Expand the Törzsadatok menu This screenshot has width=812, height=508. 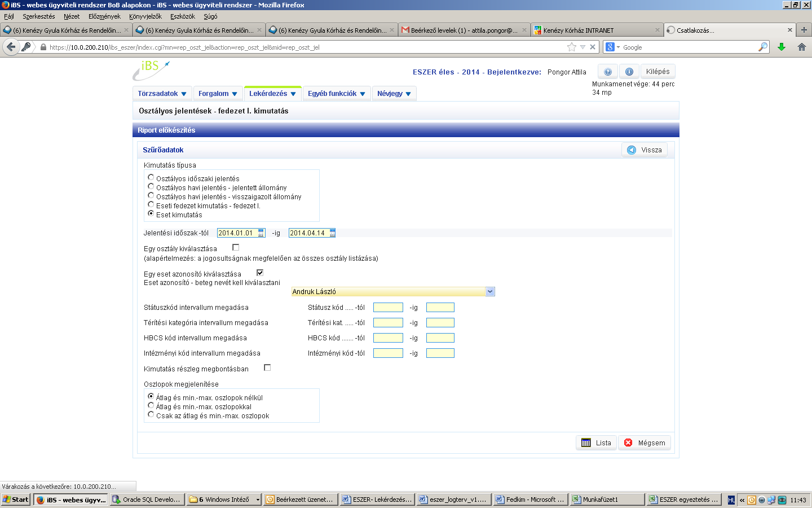click(162, 94)
